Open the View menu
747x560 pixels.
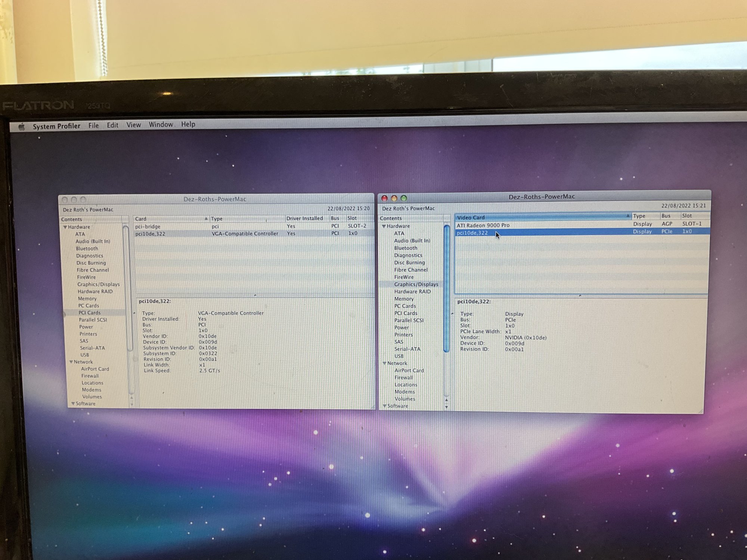pyautogui.click(x=134, y=125)
